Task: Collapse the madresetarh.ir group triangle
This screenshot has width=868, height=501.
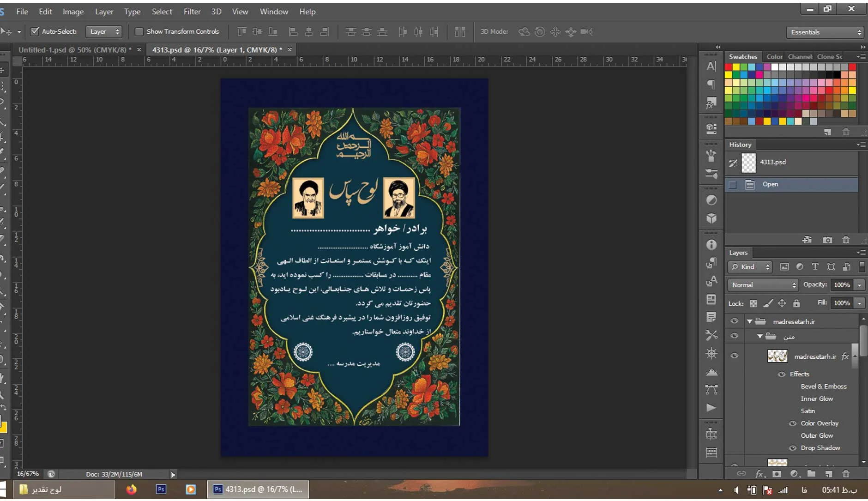Action: point(750,321)
